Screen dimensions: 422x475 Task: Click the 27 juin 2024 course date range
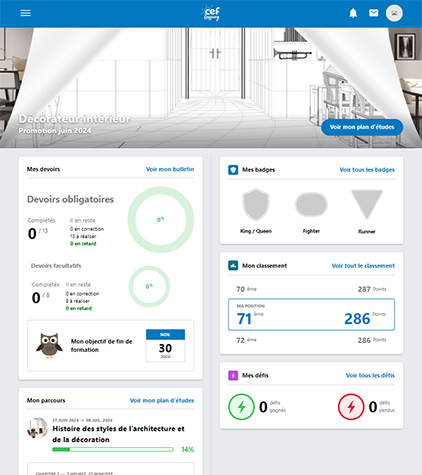(x=82, y=420)
